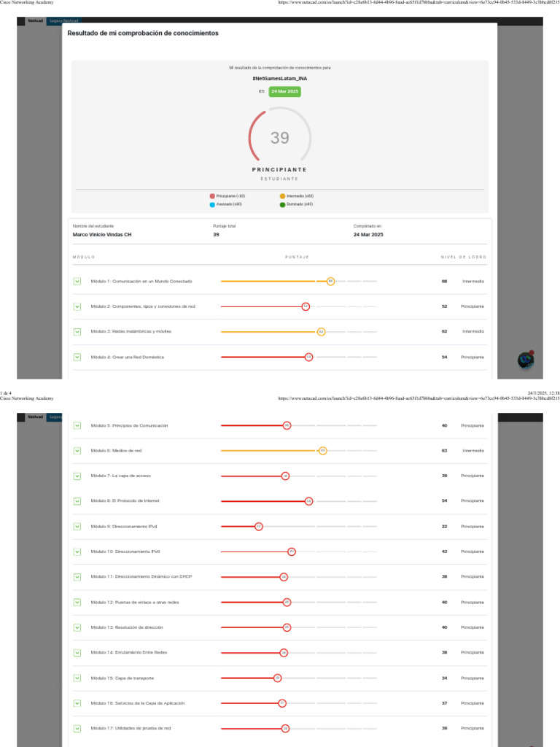Screen dimensions: 560x747
Task: Expand Módulo 3 Redes inalámbricas y móviles
Action: (77, 332)
